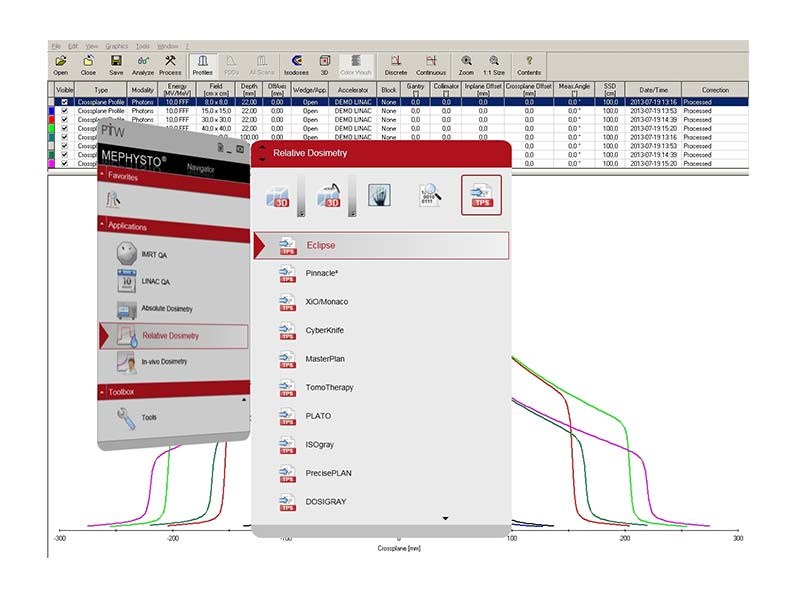
Task: Toggle visibility of 40,0 x 40,0 field row
Action: point(64,128)
